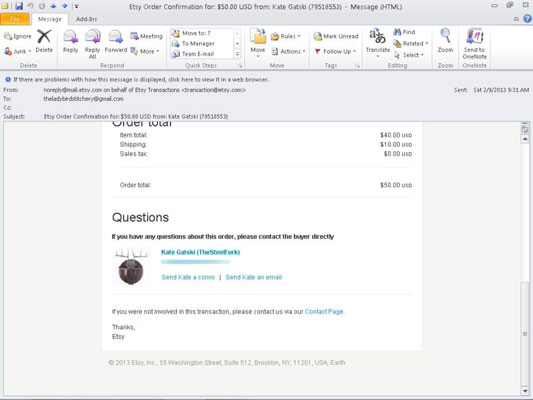Screen dimensions: 533x400
Task: Delete this message with the X icon
Action: [x=44, y=41]
